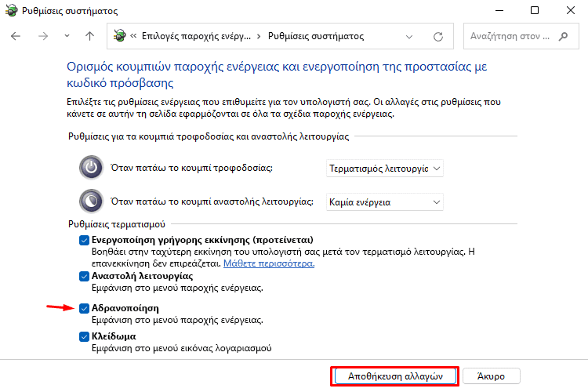Click the refresh button in address bar
The width and height of the screenshot is (588, 392).
point(438,37)
